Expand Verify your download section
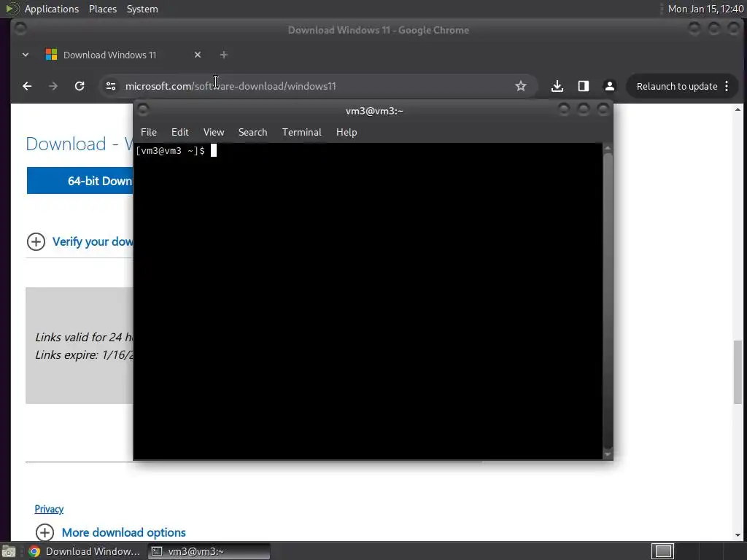Image resolution: width=747 pixels, height=560 pixels. pyautogui.click(x=80, y=241)
